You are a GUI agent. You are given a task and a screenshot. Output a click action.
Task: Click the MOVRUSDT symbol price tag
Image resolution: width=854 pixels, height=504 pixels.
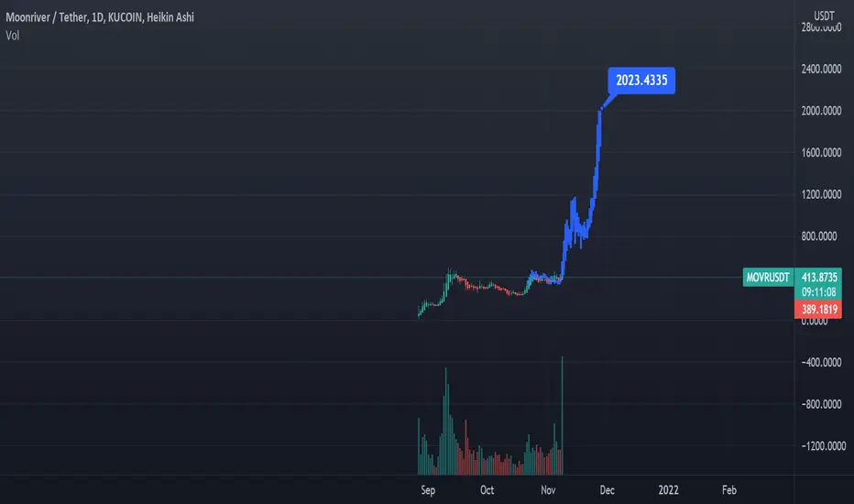(768, 278)
